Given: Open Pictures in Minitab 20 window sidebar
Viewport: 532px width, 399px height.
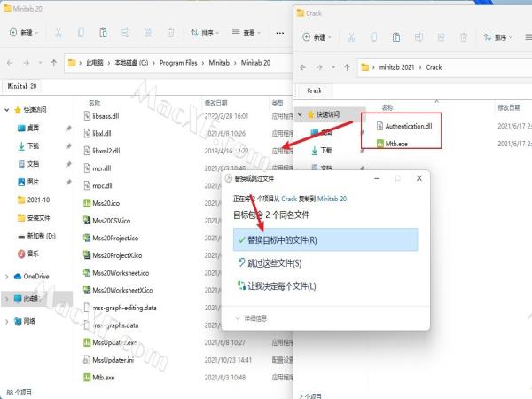Looking at the screenshot, I should [34, 182].
